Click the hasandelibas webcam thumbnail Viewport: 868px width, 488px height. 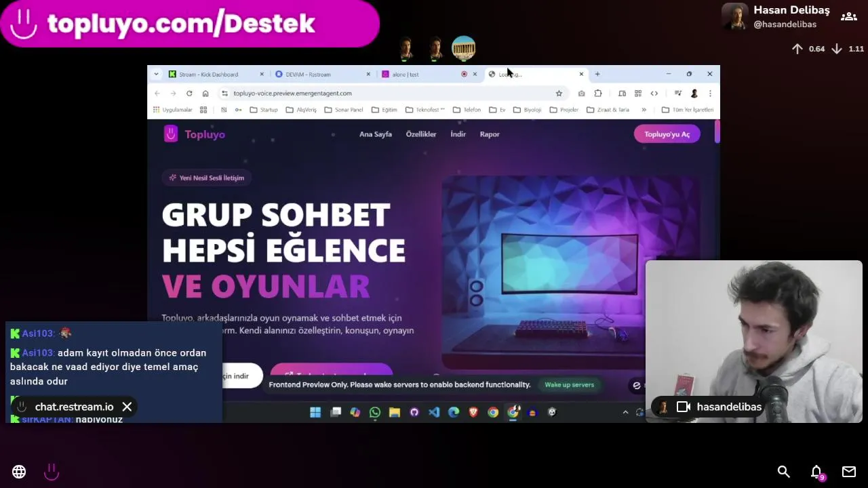754,342
